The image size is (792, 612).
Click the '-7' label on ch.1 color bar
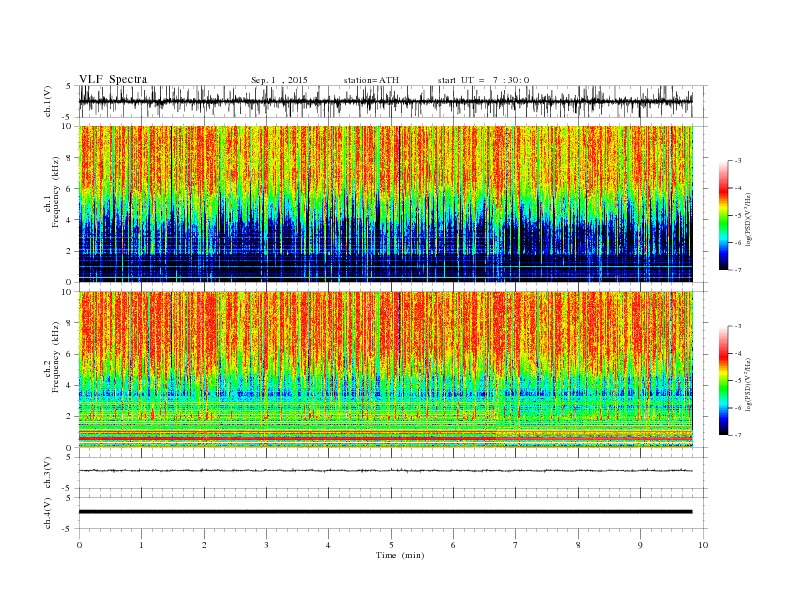point(737,270)
